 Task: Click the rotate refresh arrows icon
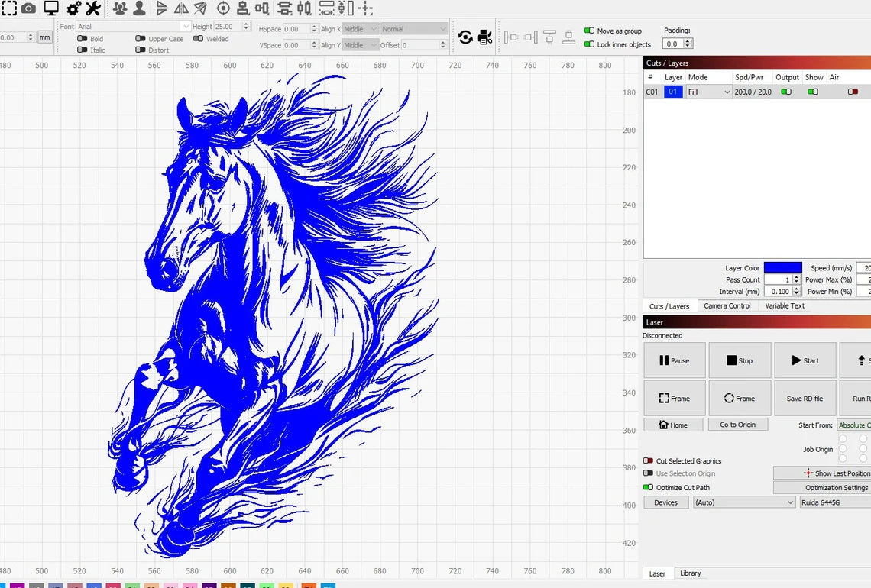pyautogui.click(x=465, y=37)
